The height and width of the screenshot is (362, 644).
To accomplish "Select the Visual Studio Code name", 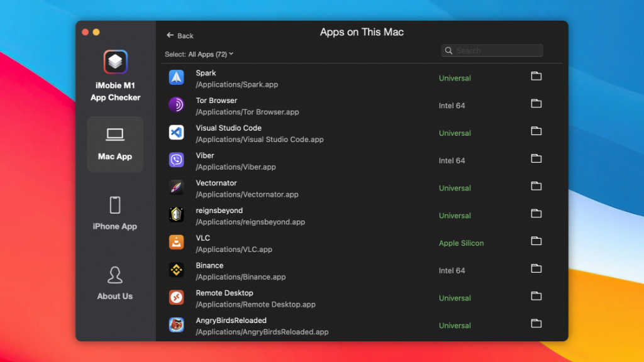I will click(x=229, y=128).
